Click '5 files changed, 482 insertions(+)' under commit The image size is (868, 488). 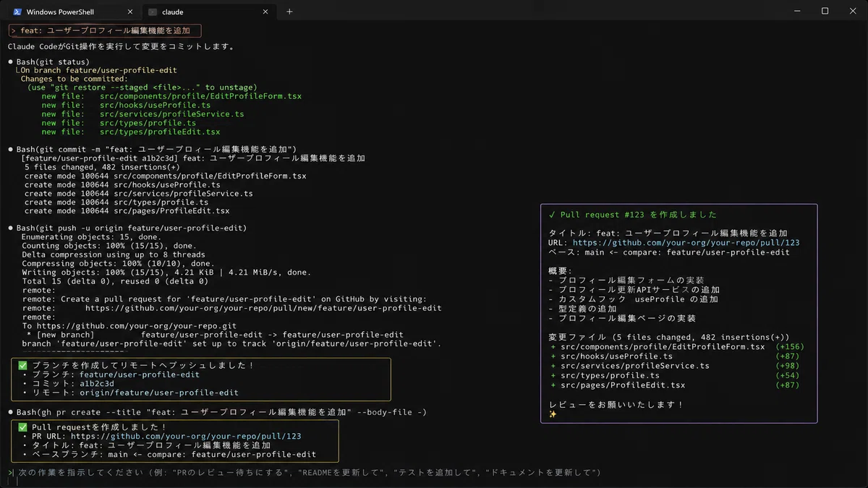pyautogui.click(x=102, y=167)
